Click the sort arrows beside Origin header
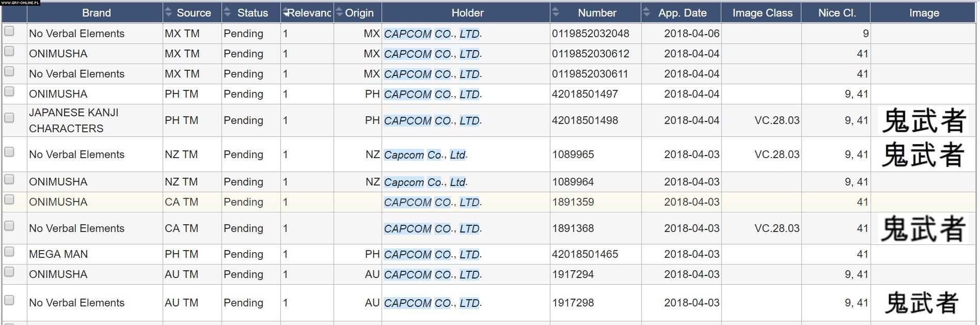This screenshot has width=980, height=325. 339,12
